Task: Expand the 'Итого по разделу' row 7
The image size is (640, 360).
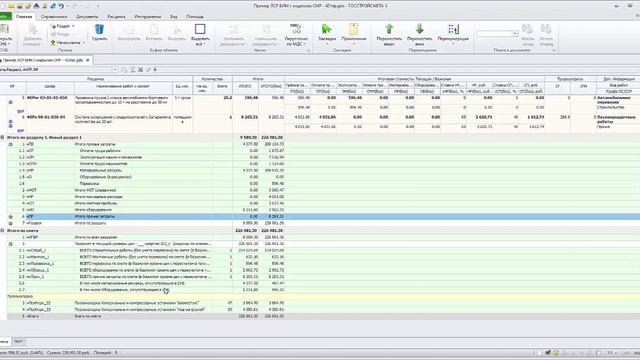Action: click(11, 223)
